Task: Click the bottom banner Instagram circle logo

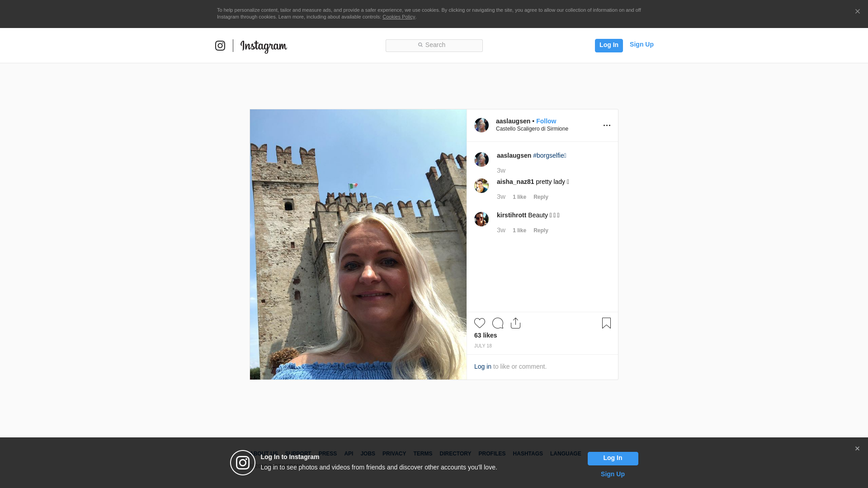Action: (x=243, y=463)
